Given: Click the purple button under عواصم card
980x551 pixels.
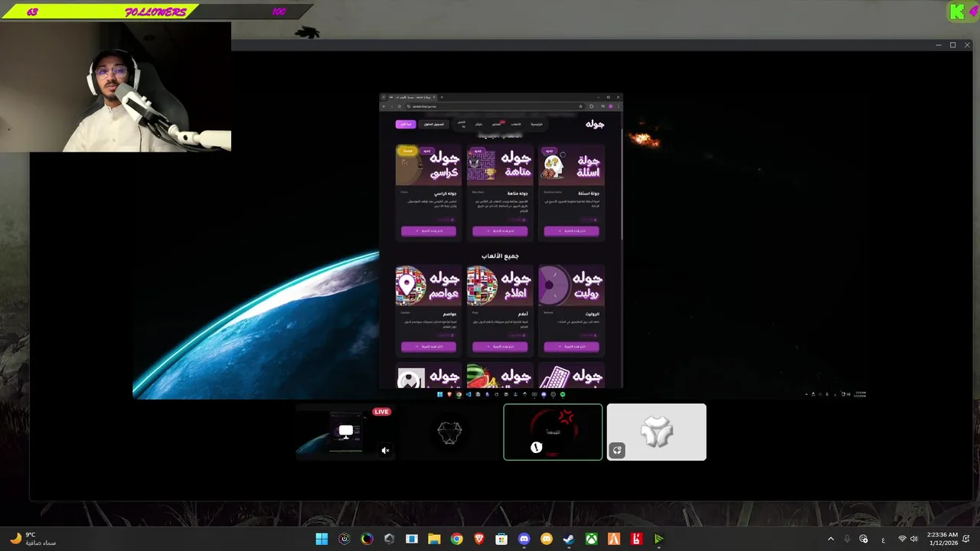Looking at the screenshot, I should click(x=429, y=347).
